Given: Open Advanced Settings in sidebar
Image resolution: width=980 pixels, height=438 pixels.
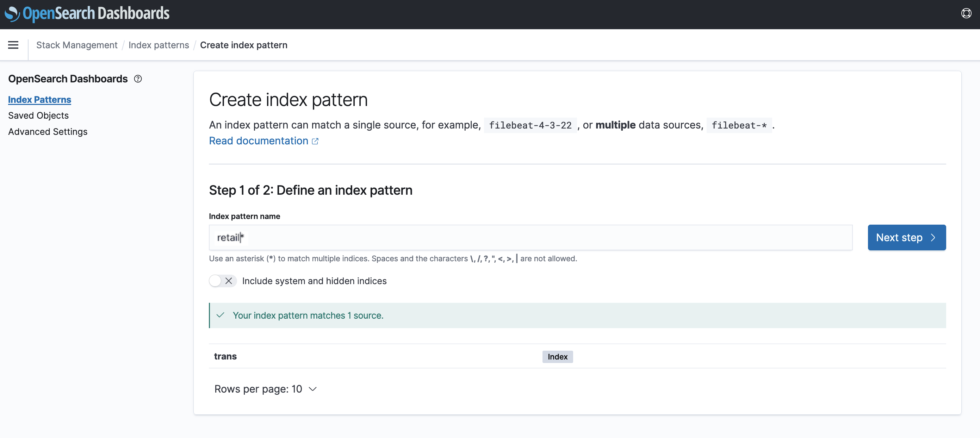Looking at the screenshot, I should click(48, 132).
